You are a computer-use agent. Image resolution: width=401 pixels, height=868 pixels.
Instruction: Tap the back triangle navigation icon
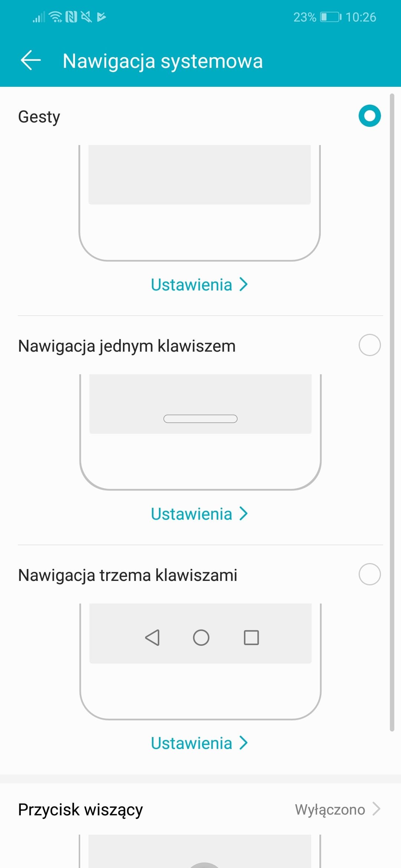click(x=152, y=638)
